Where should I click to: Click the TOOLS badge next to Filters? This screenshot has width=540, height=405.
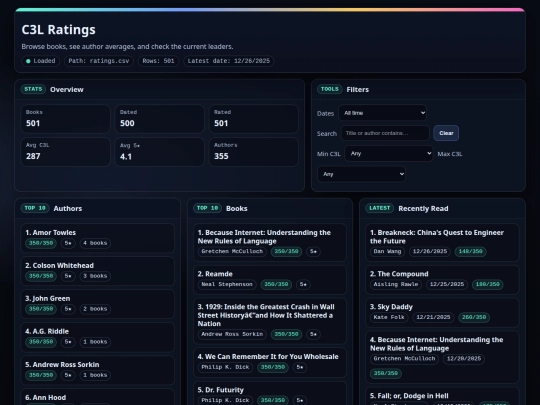pos(330,89)
